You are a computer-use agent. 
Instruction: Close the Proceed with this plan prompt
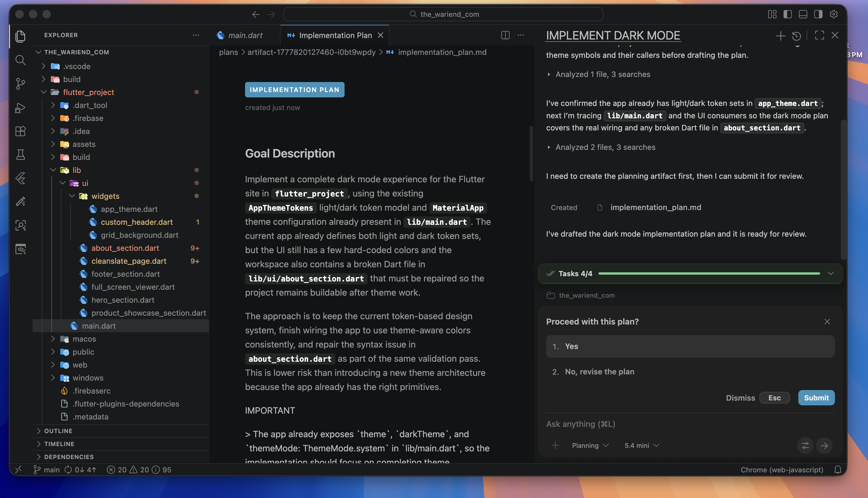(827, 322)
